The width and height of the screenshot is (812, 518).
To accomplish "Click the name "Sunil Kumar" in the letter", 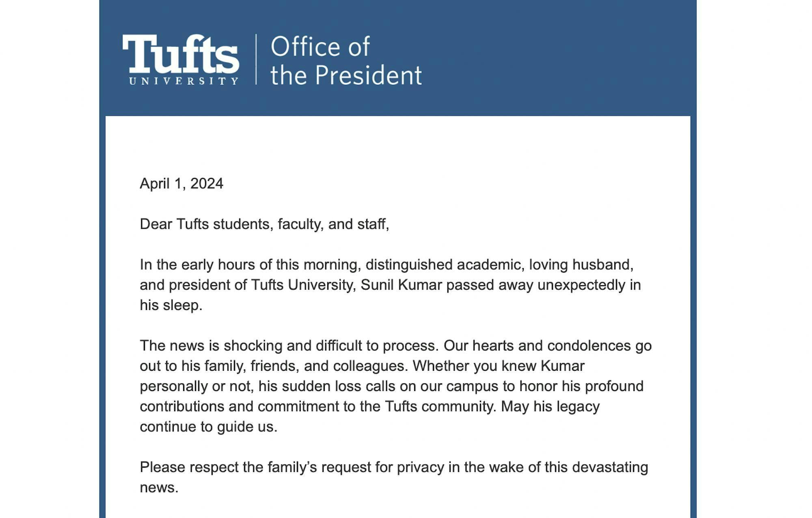I will click(401, 285).
